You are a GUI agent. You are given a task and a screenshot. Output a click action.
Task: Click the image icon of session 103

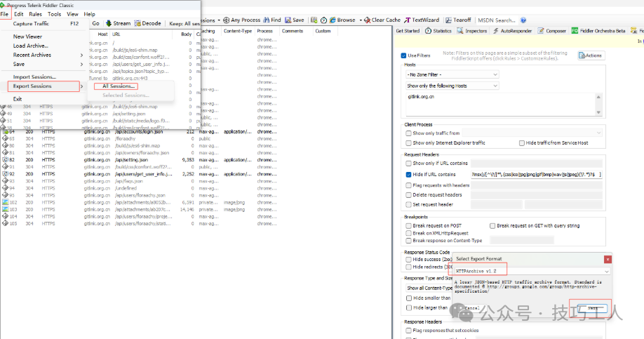[6, 209]
